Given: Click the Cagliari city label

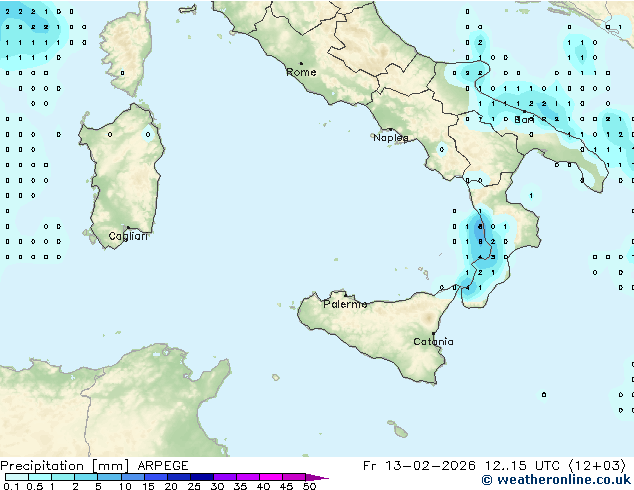Looking at the screenshot, I should pos(128,236).
